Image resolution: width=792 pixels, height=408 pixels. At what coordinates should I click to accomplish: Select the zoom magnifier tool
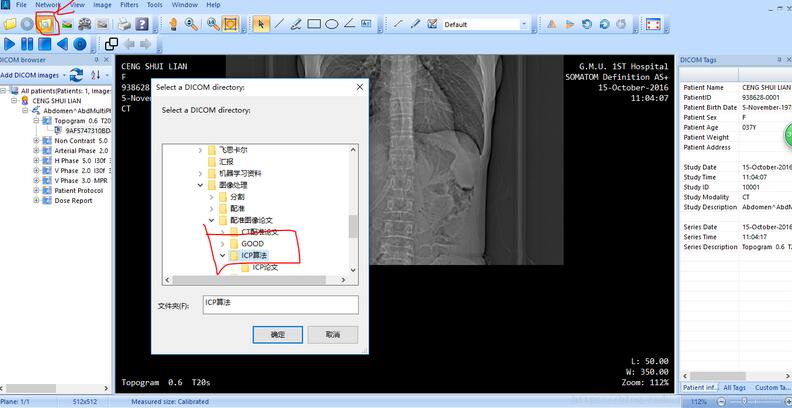pos(191,24)
